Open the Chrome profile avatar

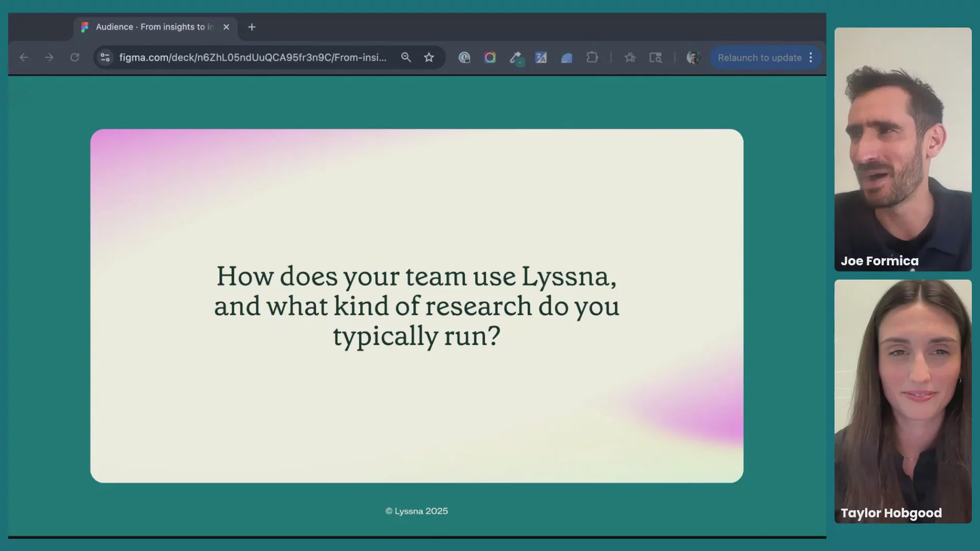pyautogui.click(x=693, y=58)
